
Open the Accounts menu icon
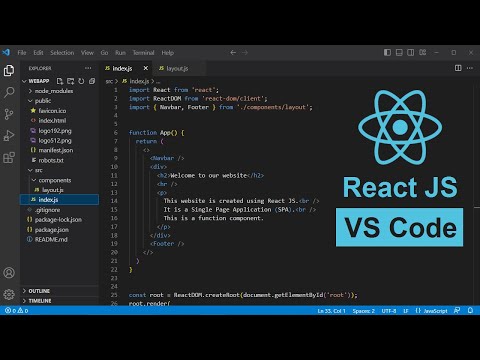9,273
